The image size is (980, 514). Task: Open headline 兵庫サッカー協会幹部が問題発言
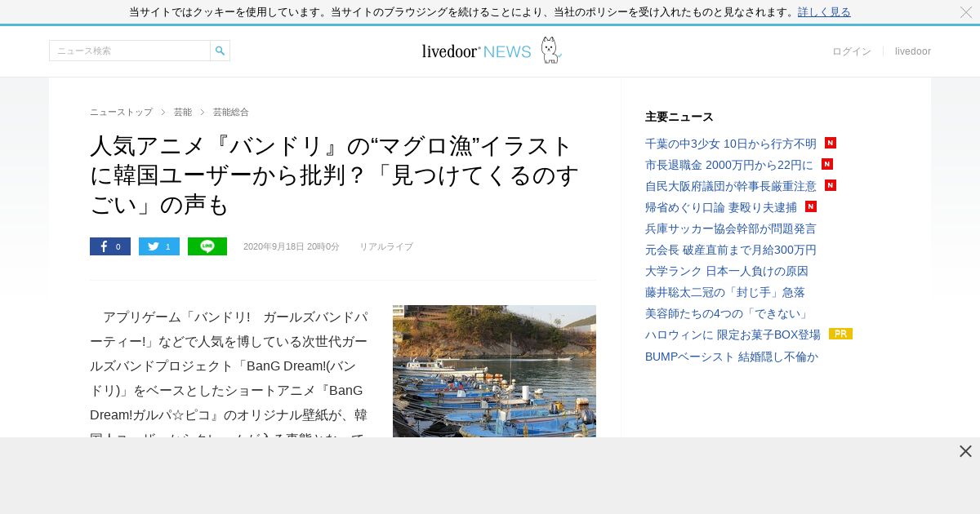click(731, 228)
